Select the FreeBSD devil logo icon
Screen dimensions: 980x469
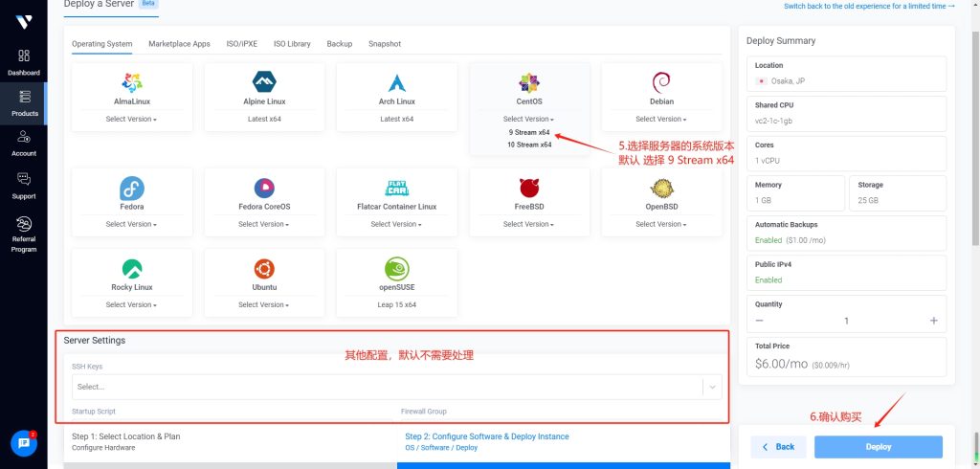click(x=529, y=188)
